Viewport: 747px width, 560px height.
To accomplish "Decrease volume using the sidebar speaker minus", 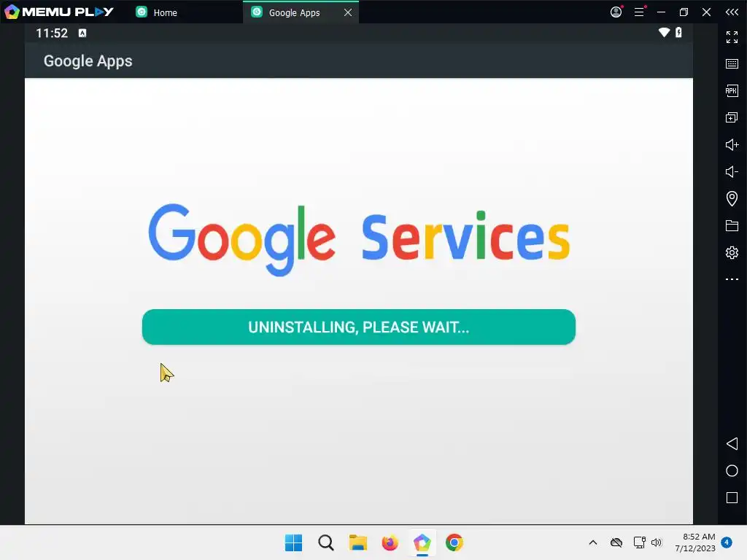I will pyautogui.click(x=732, y=171).
